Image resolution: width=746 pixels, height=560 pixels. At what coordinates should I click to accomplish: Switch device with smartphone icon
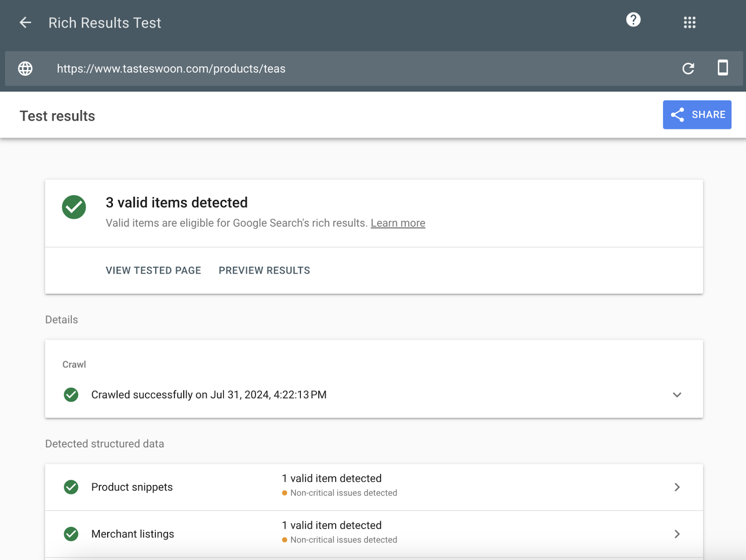coord(723,68)
